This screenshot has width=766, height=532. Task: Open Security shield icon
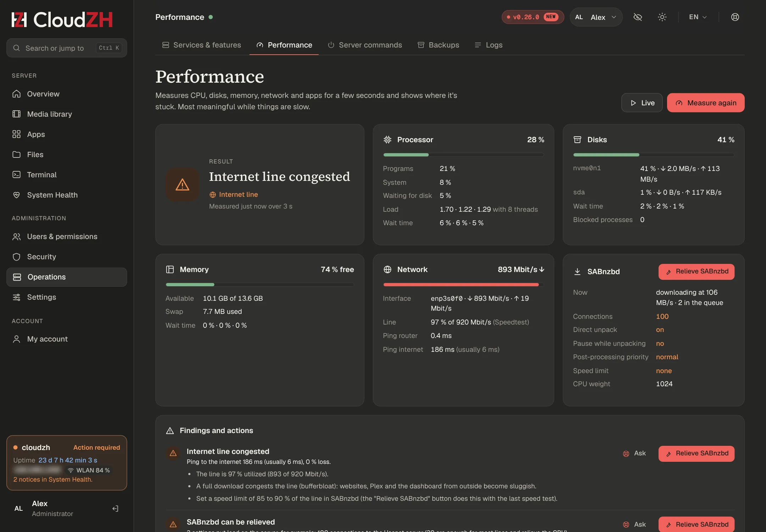point(16,256)
